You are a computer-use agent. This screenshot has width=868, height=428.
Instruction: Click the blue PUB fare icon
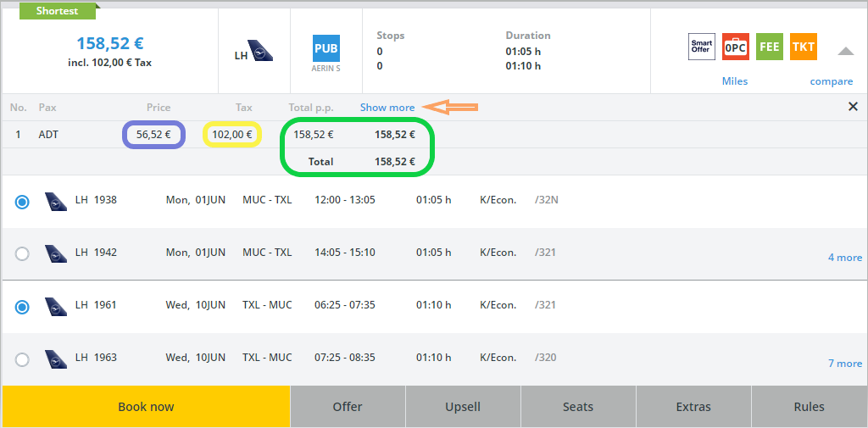click(325, 48)
